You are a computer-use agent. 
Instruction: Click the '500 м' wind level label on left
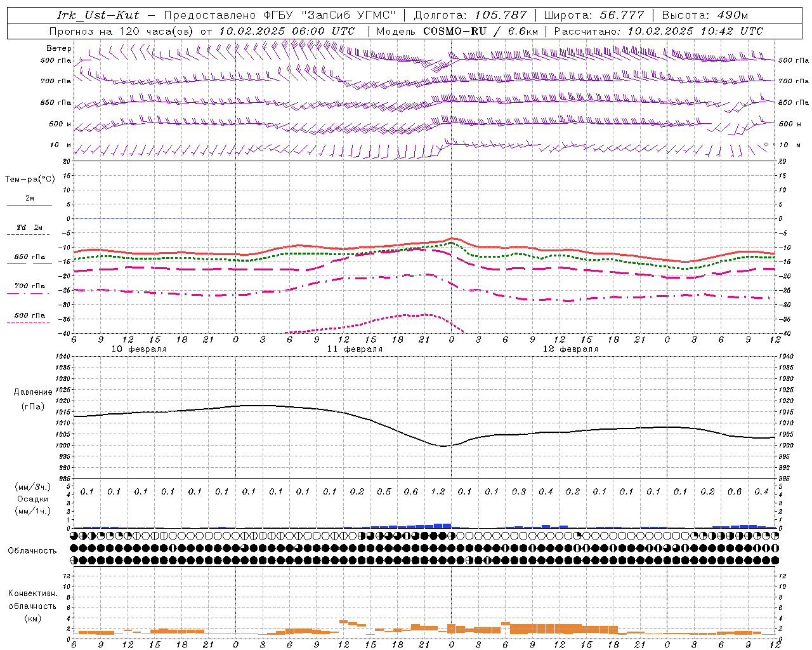(x=60, y=124)
